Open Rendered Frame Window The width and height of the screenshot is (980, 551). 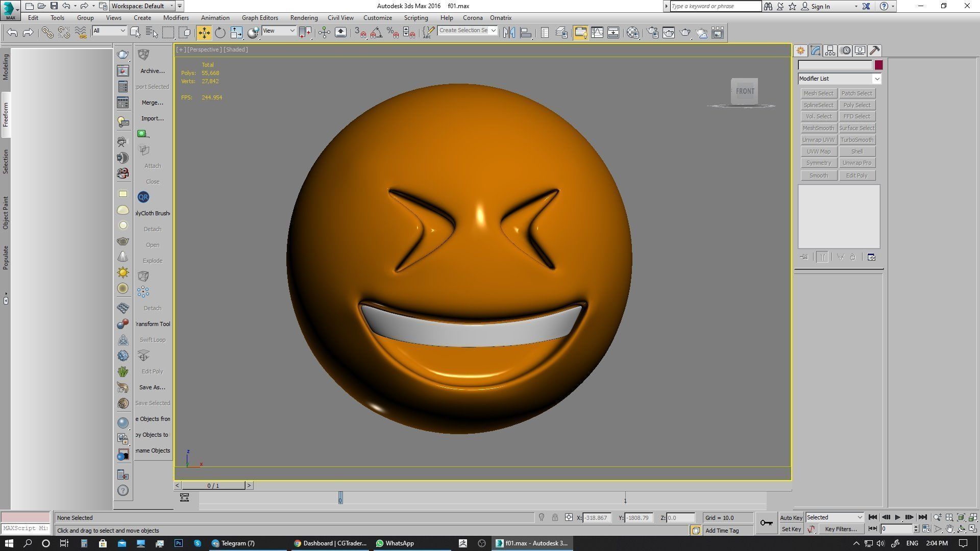click(x=669, y=33)
